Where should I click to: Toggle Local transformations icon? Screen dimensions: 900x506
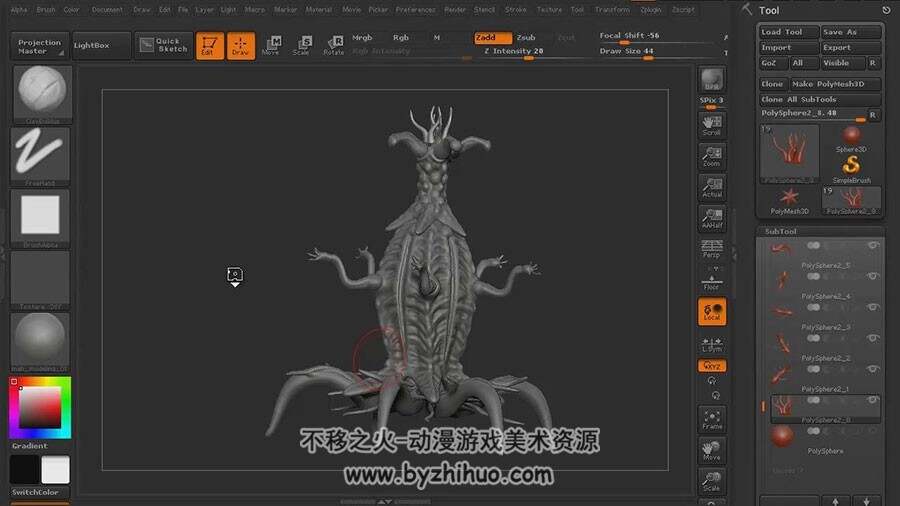tap(712, 312)
